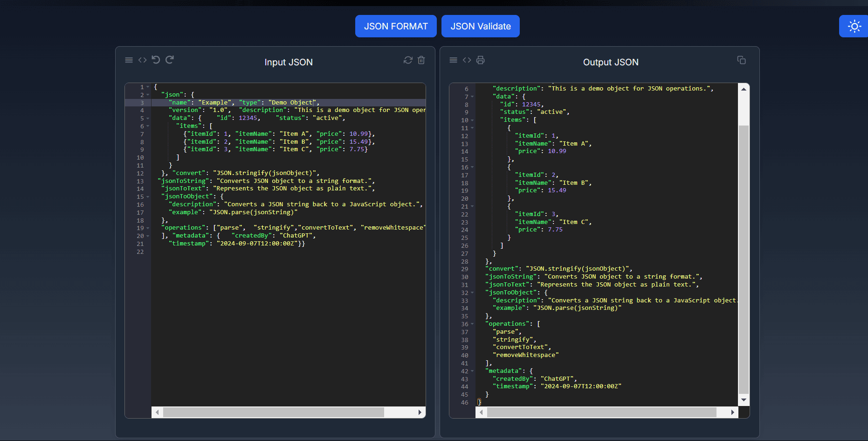Click "Demo Object" value in input editor
This screenshot has height=441, width=868.
(x=292, y=102)
